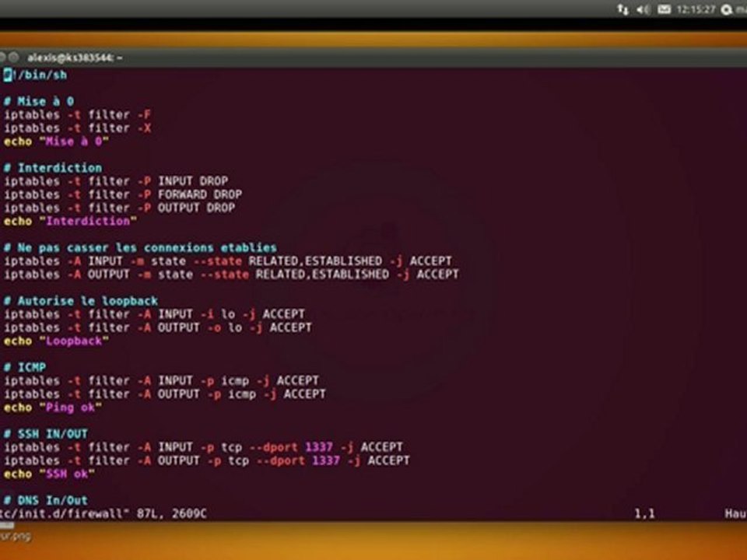
Task: Click comment 'Ne pas casser les connexions etablies'
Action: point(141,247)
